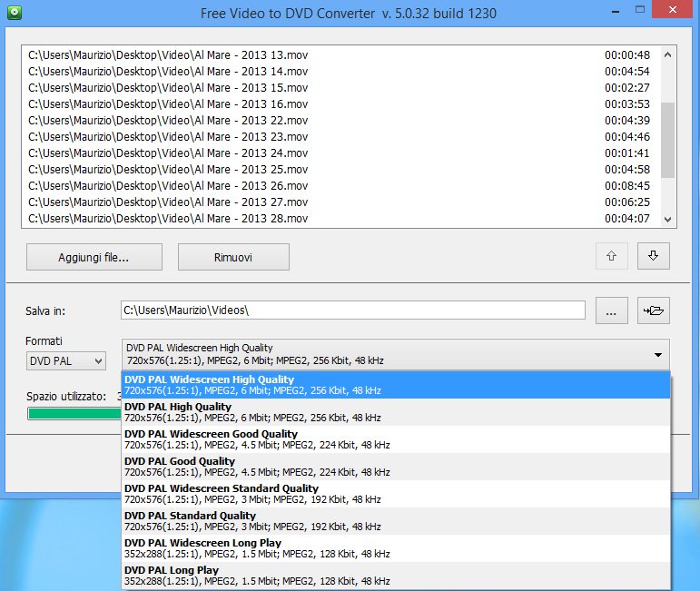Click the Salva in path field

(352, 310)
